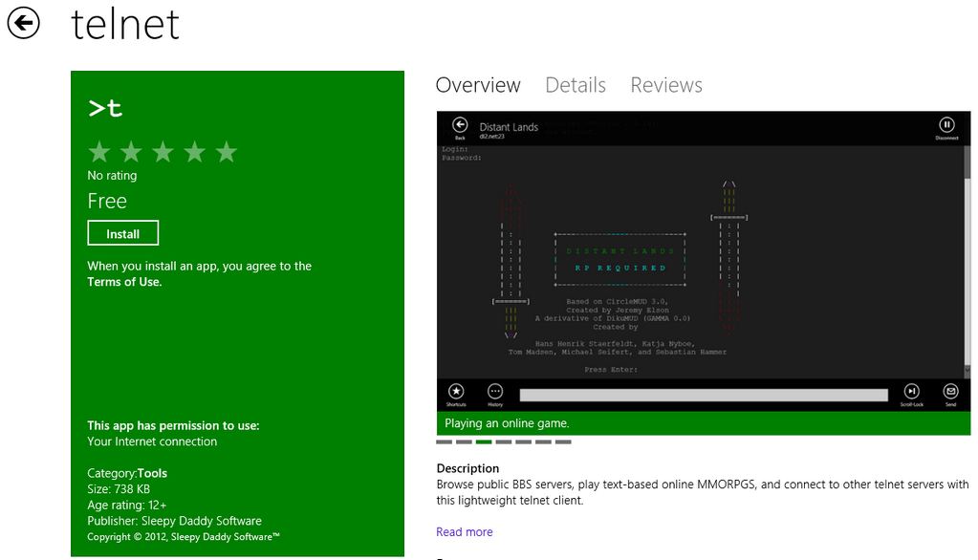Click the command input field in screenshot

[703, 395]
